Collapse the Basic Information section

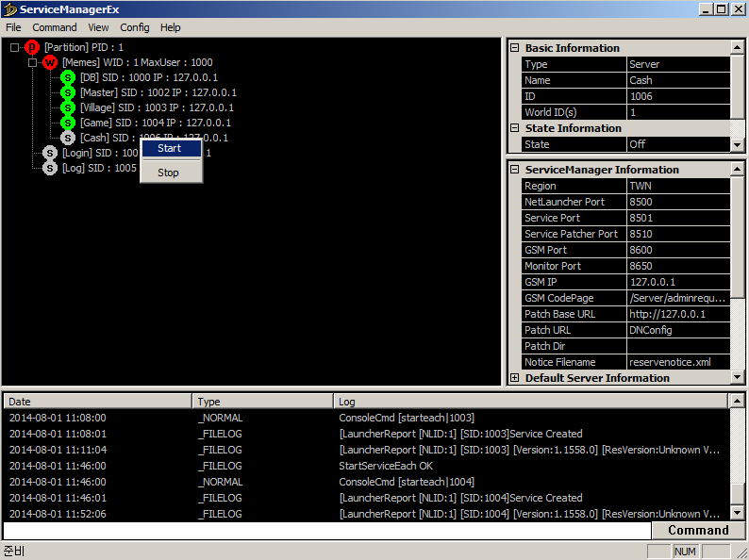514,48
